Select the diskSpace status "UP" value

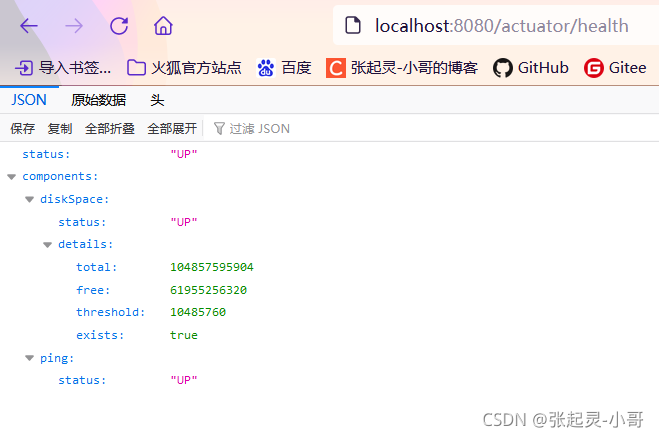(184, 222)
